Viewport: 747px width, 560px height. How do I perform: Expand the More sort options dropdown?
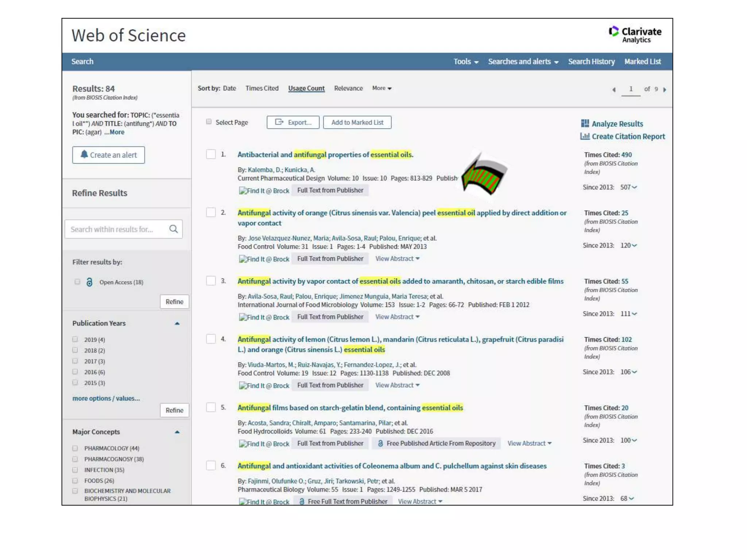point(382,88)
